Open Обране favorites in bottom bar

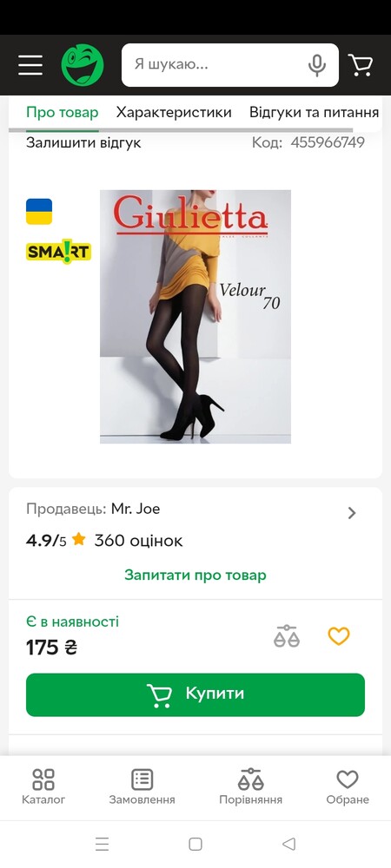tap(348, 786)
